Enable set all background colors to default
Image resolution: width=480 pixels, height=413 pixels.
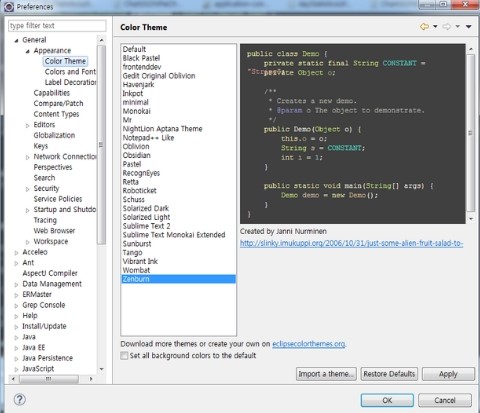[x=124, y=355]
